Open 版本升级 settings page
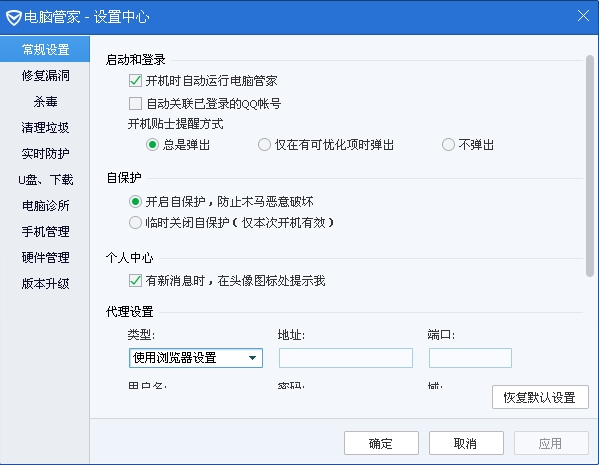The height and width of the screenshot is (465, 599). [45, 284]
